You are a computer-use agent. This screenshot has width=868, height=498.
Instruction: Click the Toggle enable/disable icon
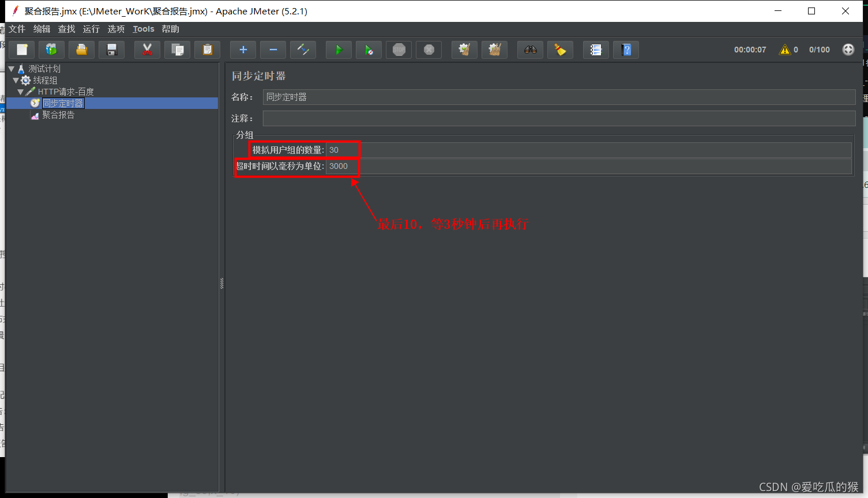click(x=303, y=50)
